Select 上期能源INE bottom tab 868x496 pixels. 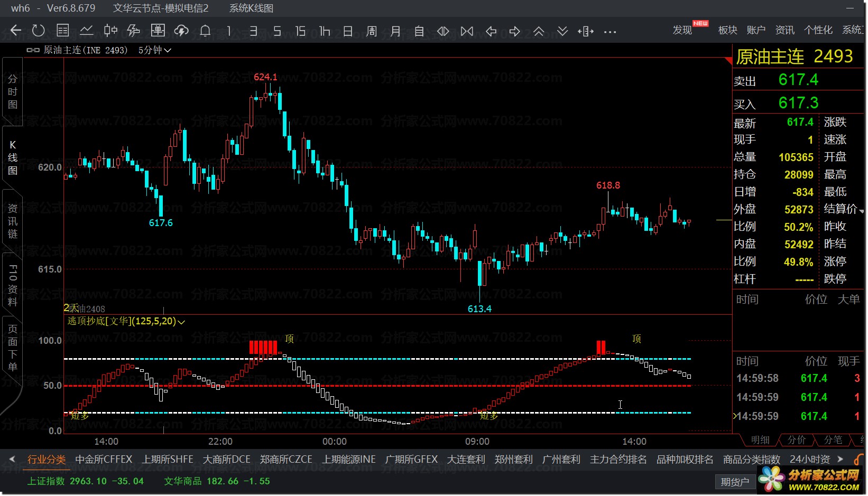(349, 460)
